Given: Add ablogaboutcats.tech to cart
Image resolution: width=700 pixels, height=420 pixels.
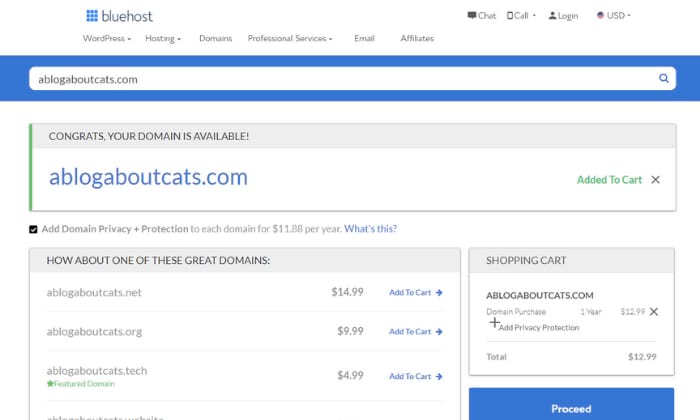Looking at the screenshot, I should click(416, 377).
